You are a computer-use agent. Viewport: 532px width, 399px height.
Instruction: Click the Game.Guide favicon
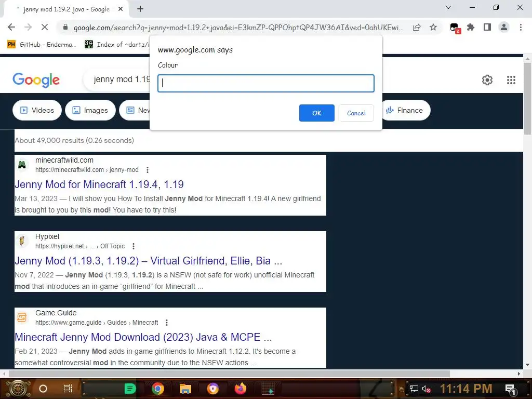click(x=22, y=317)
